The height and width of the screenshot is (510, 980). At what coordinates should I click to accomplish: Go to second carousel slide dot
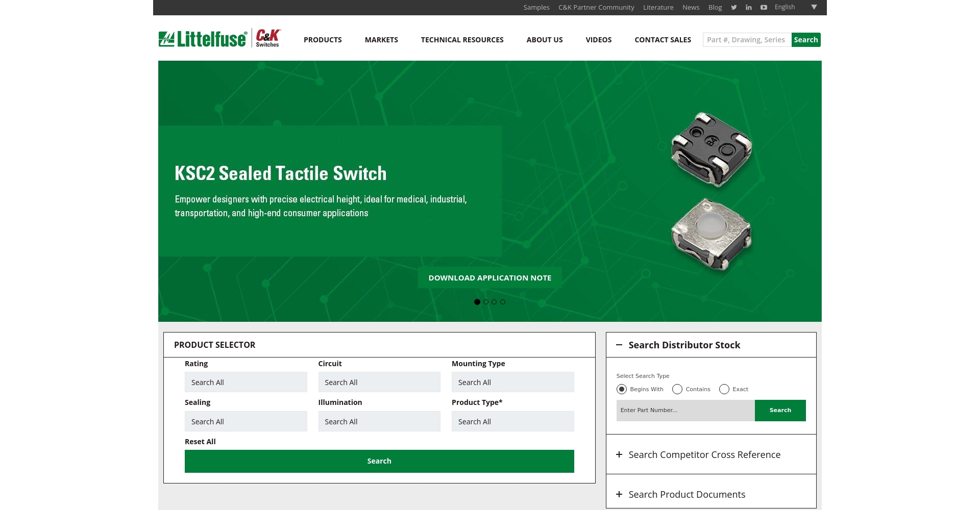click(486, 302)
